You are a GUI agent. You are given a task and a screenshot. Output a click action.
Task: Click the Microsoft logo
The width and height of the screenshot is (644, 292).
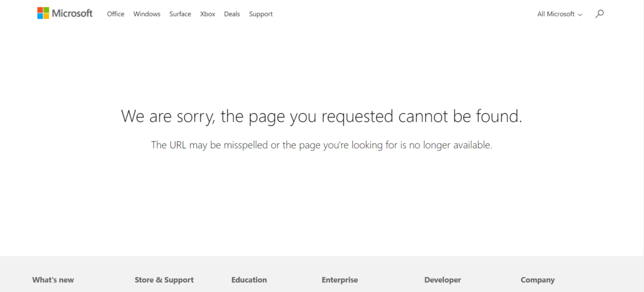click(65, 14)
